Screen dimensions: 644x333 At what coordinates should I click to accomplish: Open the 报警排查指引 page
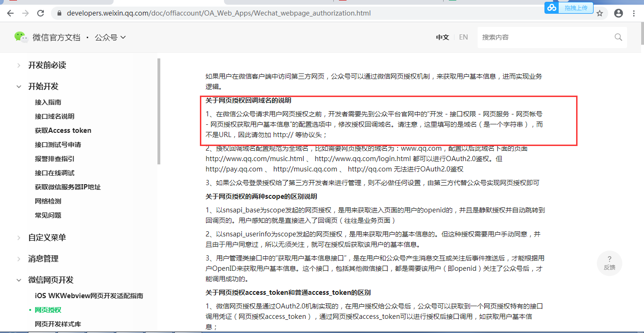coord(55,159)
